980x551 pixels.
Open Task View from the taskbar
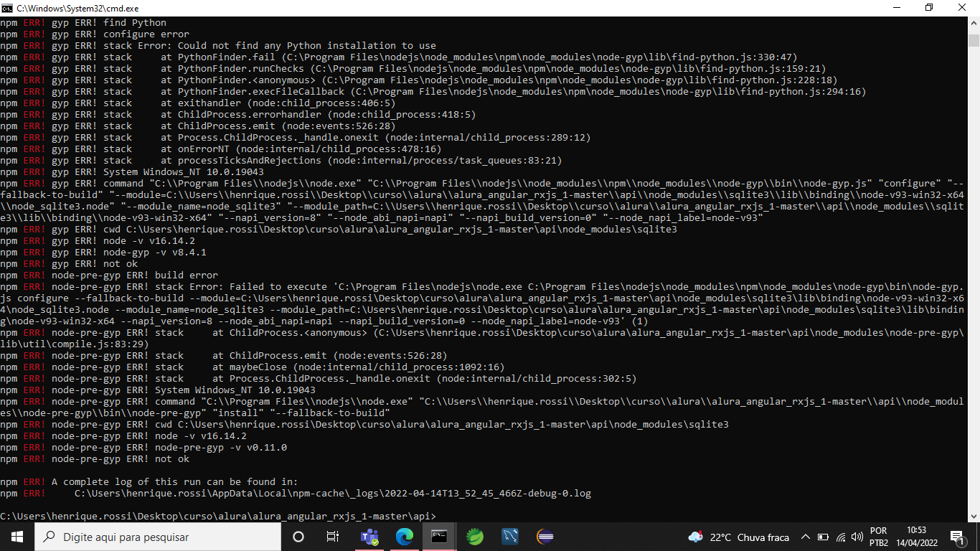[333, 537]
